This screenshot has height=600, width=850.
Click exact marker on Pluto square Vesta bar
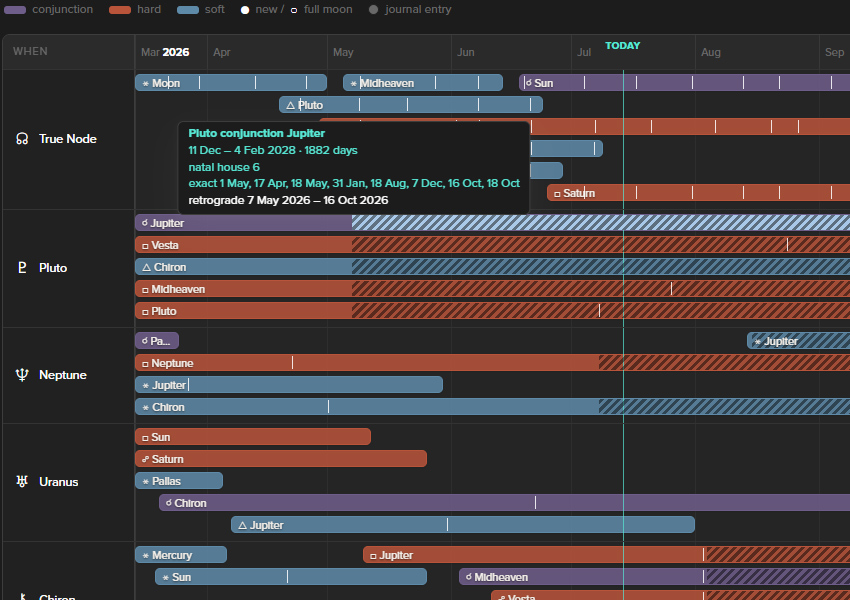(x=787, y=245)
